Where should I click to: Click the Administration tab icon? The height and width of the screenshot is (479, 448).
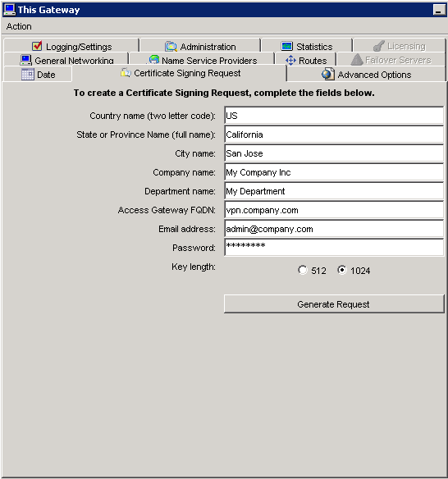click(x=171, y=47)
